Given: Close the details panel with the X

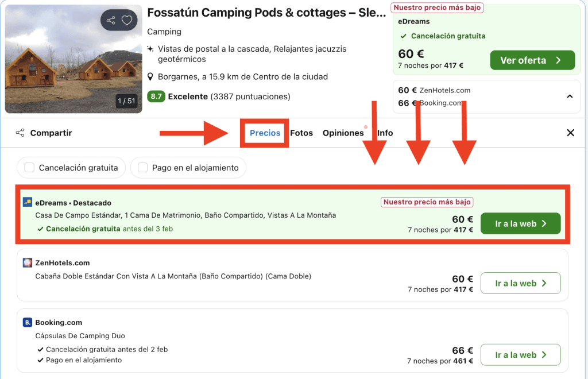Looking at the screenshot, I should pos(570,133).
